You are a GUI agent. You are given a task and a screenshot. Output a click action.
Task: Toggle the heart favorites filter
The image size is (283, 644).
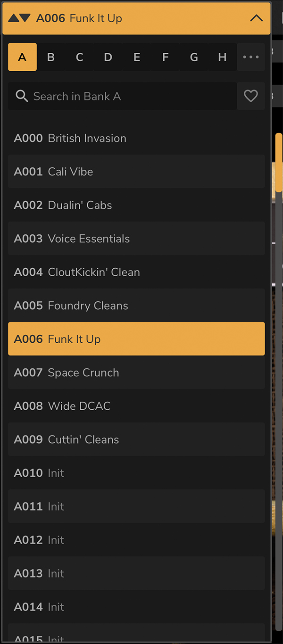(x=250, y=96)
